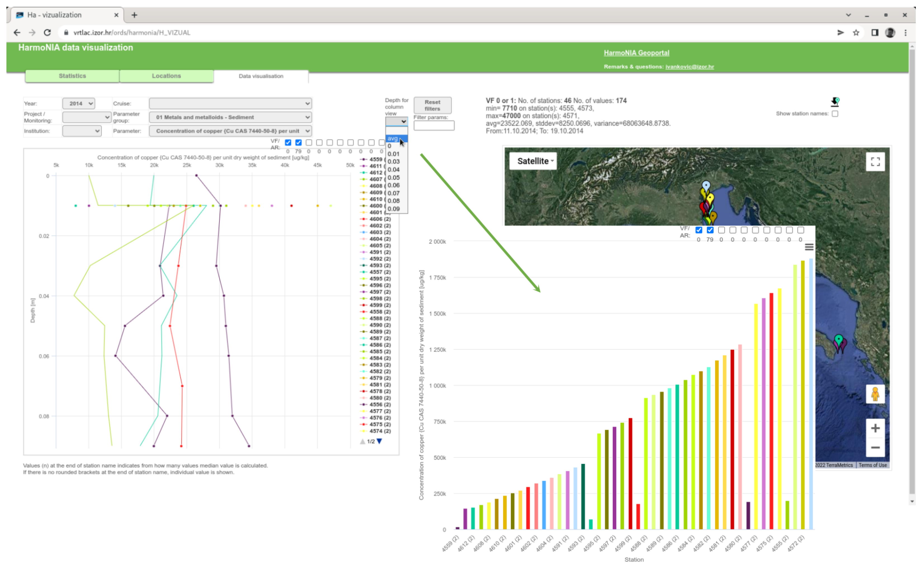Screen dimensions: 924x567
Task: Reload the page in browser
Action: pyautogui.click(x=47, y=33)
